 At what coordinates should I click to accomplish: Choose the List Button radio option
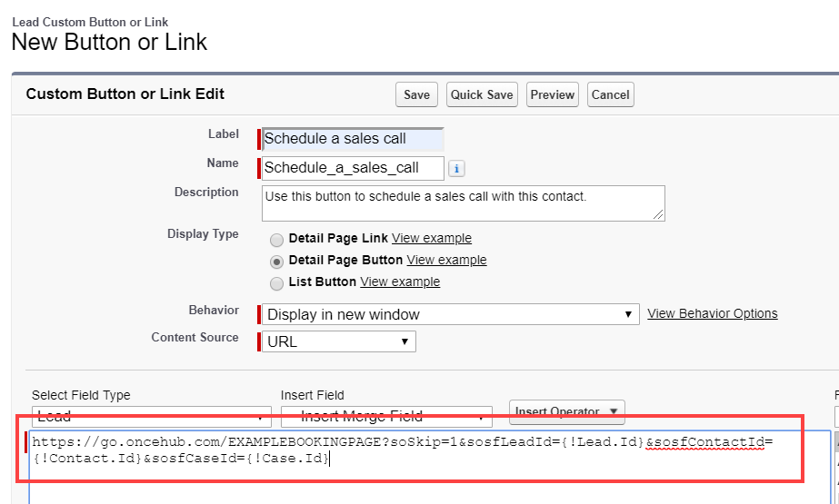click(276, 283)
